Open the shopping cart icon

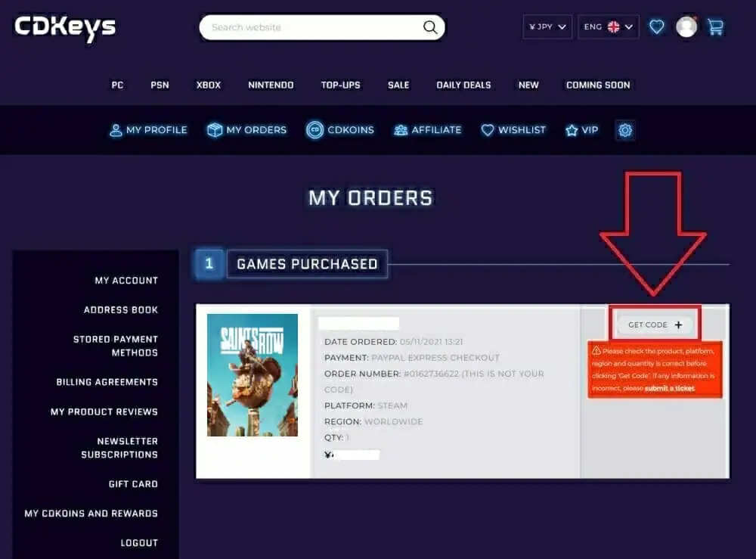coord(715,26)
